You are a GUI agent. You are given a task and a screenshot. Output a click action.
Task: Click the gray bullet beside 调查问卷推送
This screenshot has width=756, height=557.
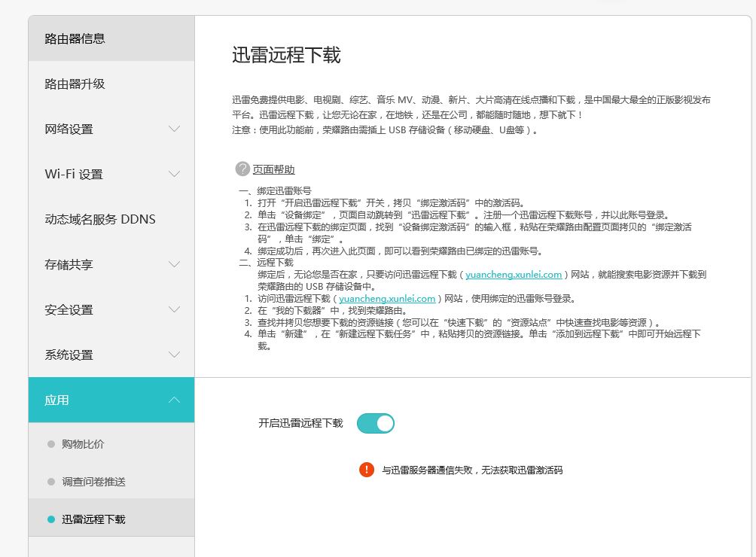(x=51, y=482)
